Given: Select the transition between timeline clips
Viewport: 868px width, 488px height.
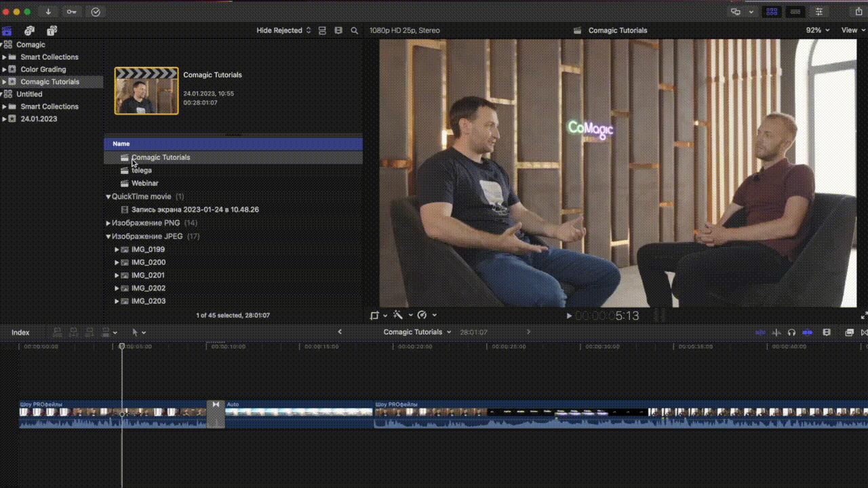Looking at the screenshot, I should [216, 414].
